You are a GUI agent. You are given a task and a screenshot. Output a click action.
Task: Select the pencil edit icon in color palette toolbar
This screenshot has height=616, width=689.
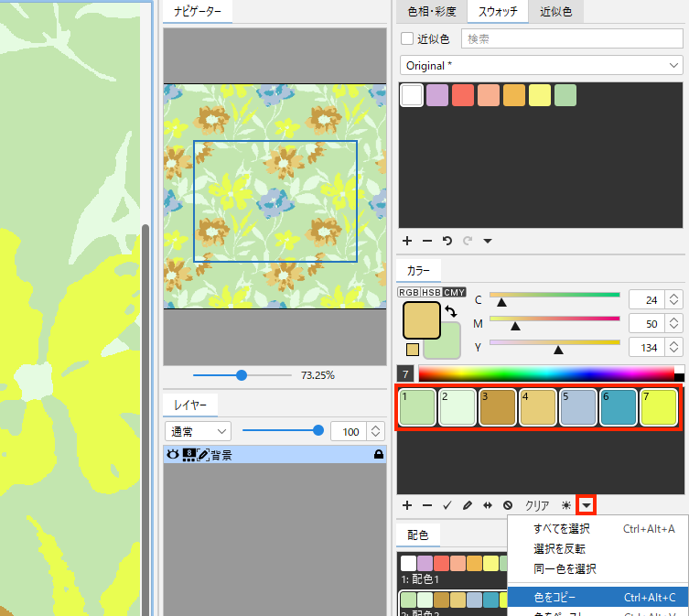tap(468, 505)
